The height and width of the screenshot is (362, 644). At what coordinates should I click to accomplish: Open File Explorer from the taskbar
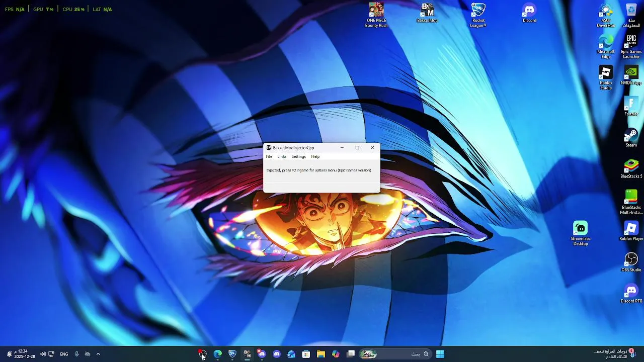[320, 354]
